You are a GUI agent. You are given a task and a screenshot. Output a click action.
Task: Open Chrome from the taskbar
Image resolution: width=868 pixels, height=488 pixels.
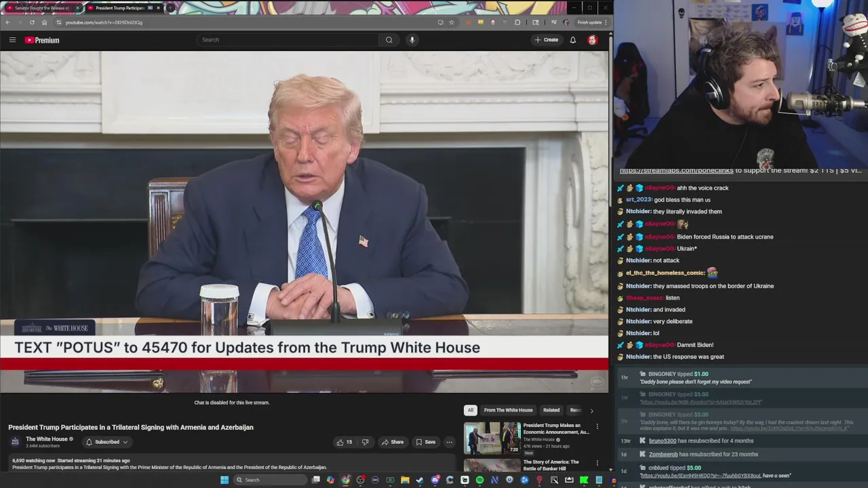[x=345, y=480]
